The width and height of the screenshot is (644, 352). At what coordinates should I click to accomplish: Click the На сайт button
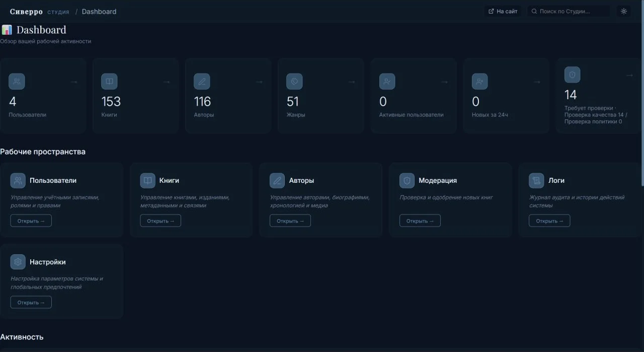coord(503,11)
